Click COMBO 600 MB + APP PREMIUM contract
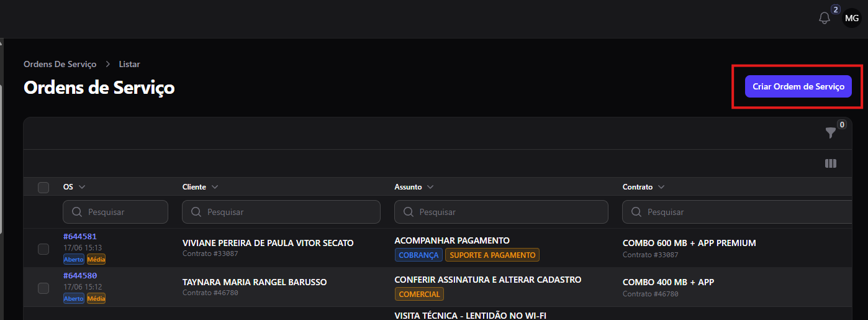Image resolution: width=868 pixels, height=320 pixels. point(689,244)
